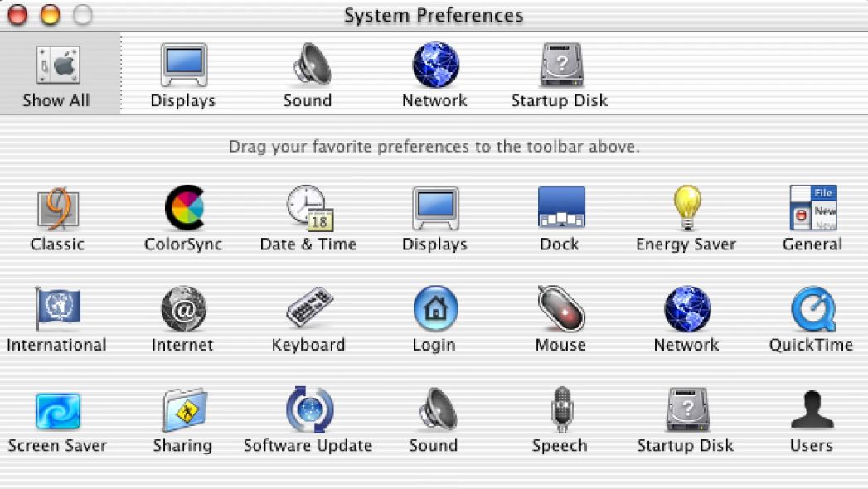Open the Dock preferences
Image resolution: width=868 pixels, height=489 pixels.
point(561,207)
